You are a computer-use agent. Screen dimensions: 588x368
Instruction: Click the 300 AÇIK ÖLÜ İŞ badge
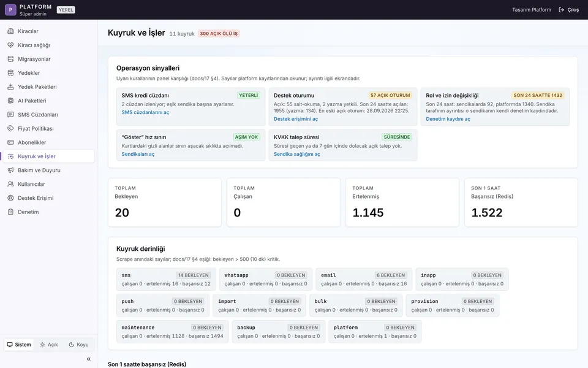(219, 33)
